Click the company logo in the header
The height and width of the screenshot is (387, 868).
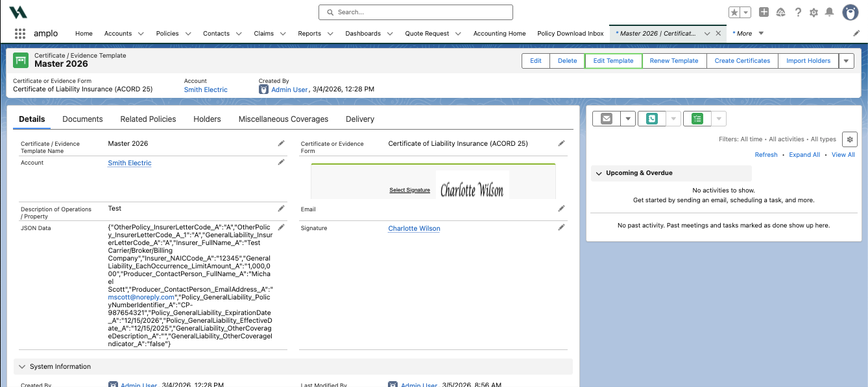click(x=18, y=12)
